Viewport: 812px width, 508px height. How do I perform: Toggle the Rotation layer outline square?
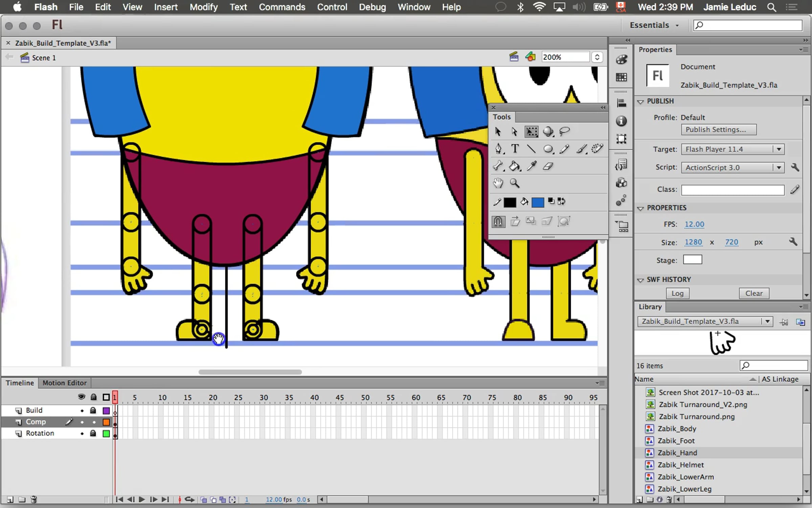coord(106,433)
